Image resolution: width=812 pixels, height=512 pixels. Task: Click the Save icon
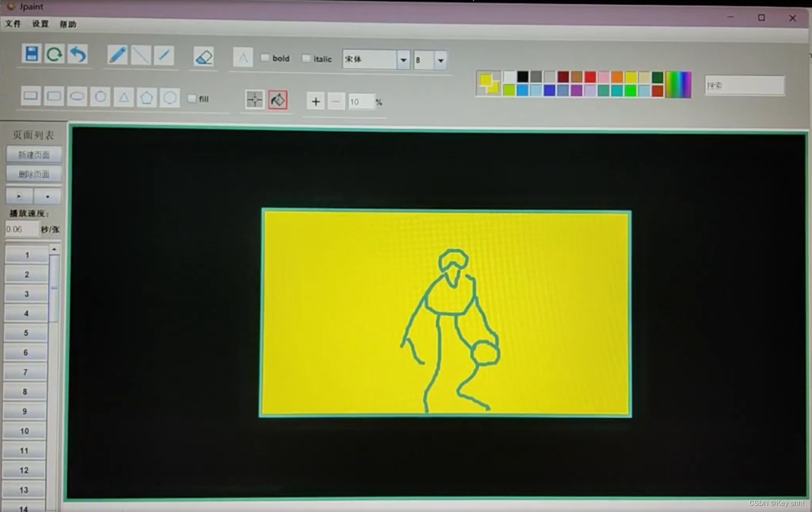31,54
